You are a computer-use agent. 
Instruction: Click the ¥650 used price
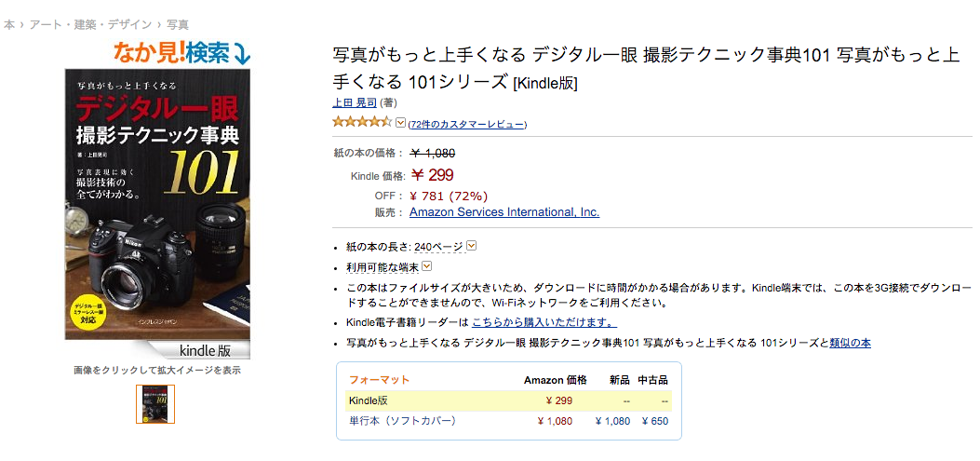(x=654, y=421)
